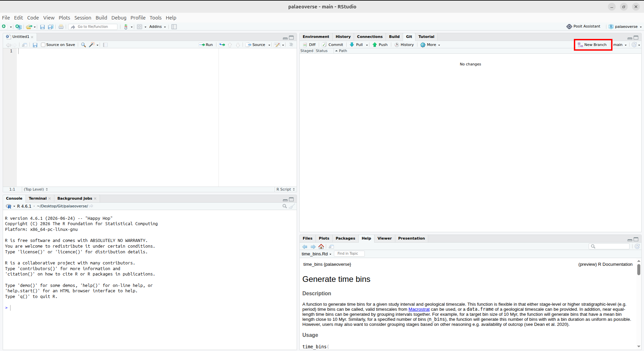Screen dimensions: 644x351
Task: Click the open file folder icon
Action: click(29, 27)
